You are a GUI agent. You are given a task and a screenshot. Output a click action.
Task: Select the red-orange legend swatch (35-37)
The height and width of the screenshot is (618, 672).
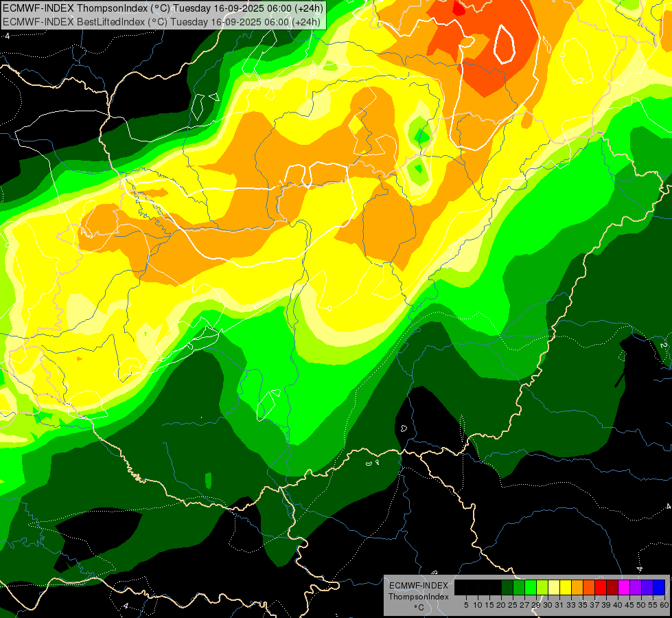589,587
